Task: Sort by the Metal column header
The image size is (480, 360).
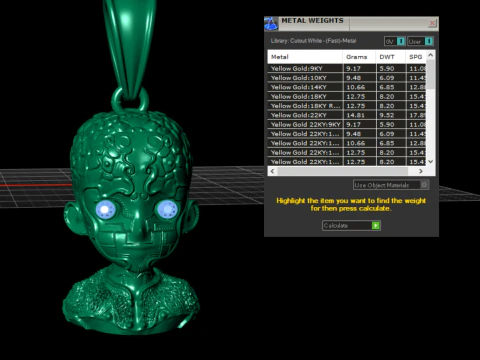Action: click(x=305, y=57)
